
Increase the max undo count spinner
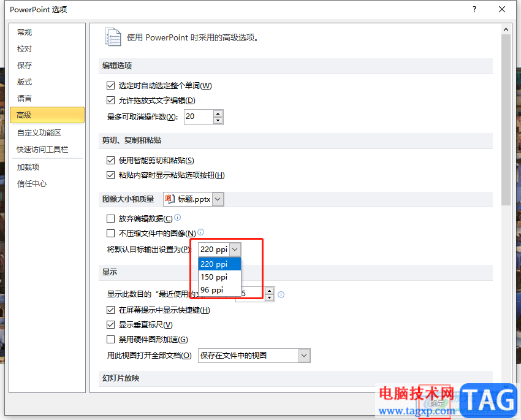[218, 113]
